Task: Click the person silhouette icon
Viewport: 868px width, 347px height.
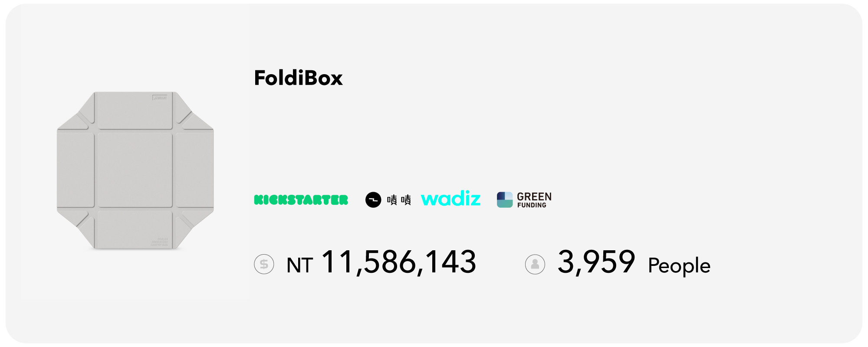Action: click(x=535, y=264)
